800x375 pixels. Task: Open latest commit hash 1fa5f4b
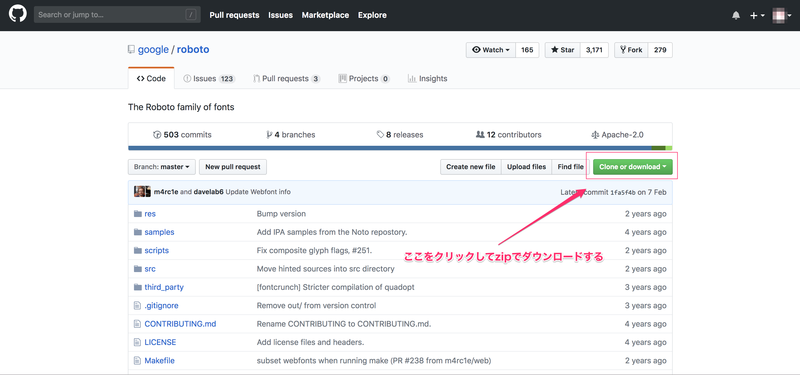(x=623, y=192)
